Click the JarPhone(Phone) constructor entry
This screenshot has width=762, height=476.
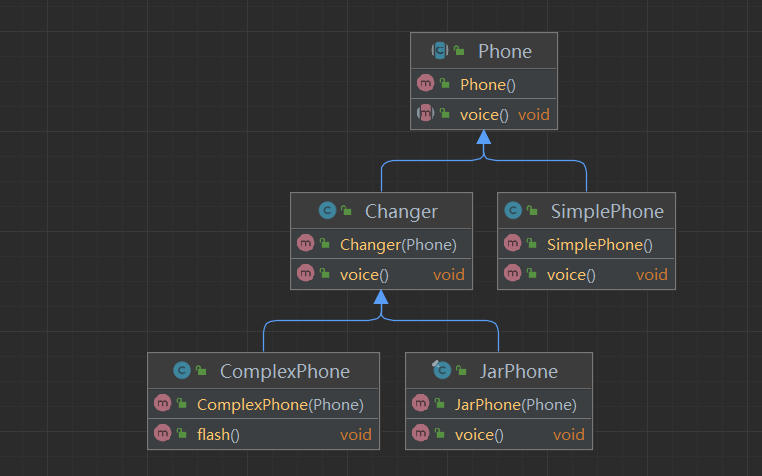515,404
